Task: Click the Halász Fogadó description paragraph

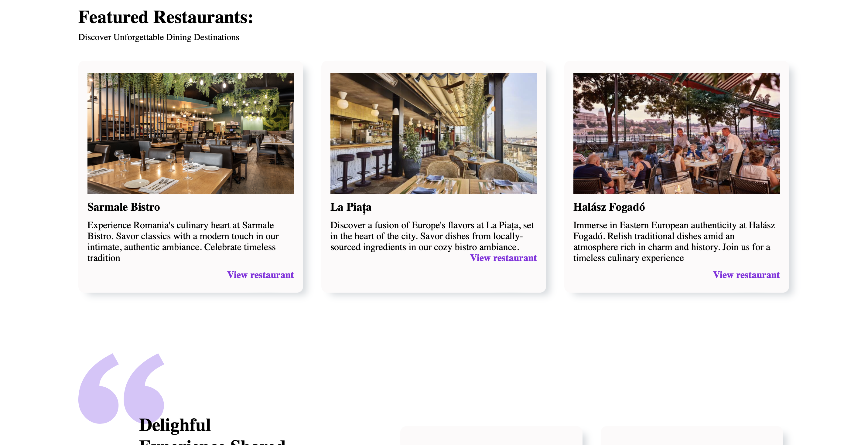Action: pyautogui.click(x=674, y=241)
